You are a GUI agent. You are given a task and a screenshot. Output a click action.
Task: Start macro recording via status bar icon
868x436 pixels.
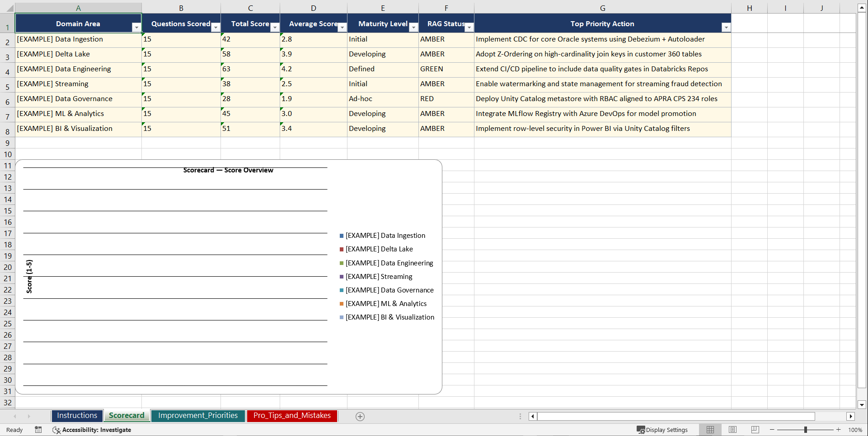(38, 430)
